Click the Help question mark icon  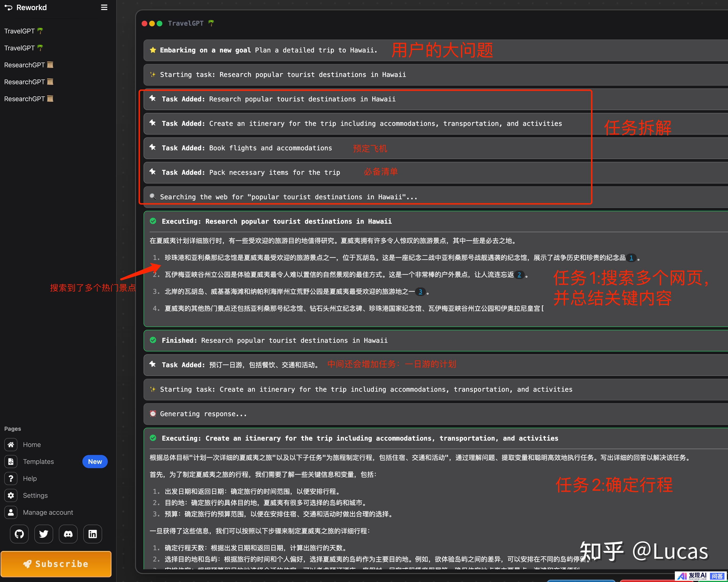11,478
